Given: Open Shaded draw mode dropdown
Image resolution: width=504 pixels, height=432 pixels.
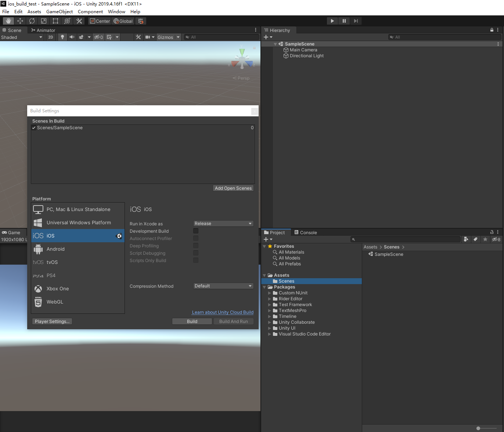Looking at the screenshot, I should [22, 37].
